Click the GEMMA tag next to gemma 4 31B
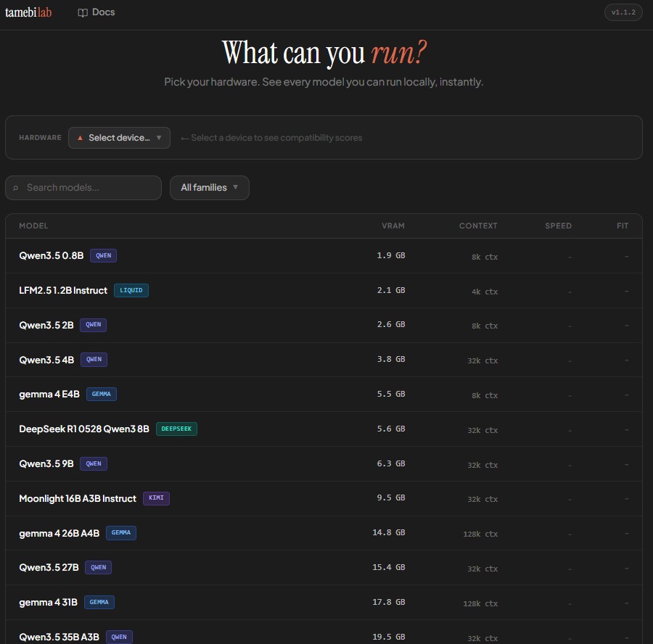653x644 pixels. [99, 602]
